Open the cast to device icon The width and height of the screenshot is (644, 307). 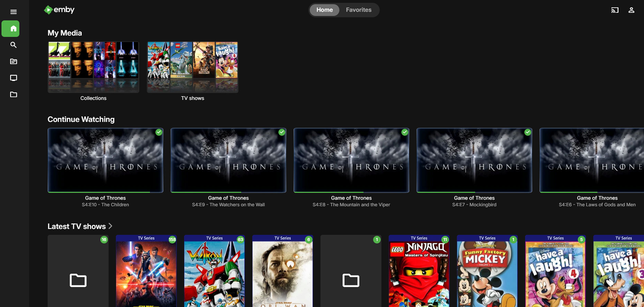[x=615, y=10]
